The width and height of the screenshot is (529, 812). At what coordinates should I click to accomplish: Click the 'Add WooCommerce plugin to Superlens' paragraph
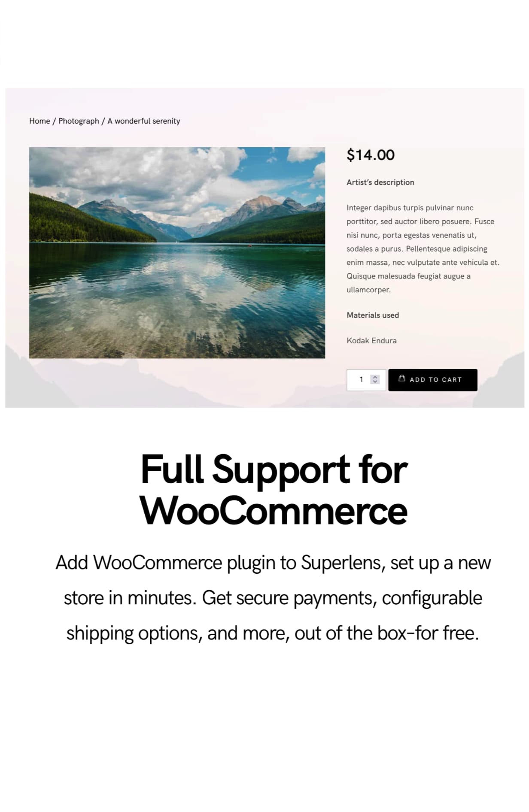(x=273, y=598)
